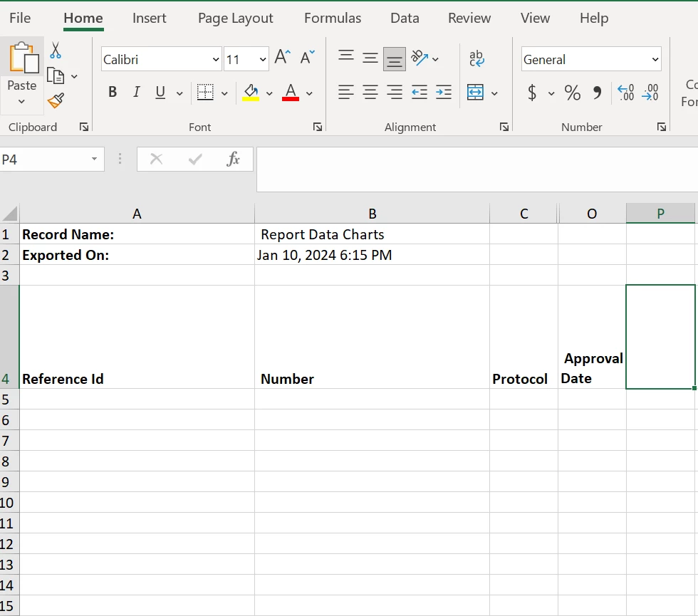
Task: Open the Review tab
Action: pyautogui.click(x=469, y=18)
